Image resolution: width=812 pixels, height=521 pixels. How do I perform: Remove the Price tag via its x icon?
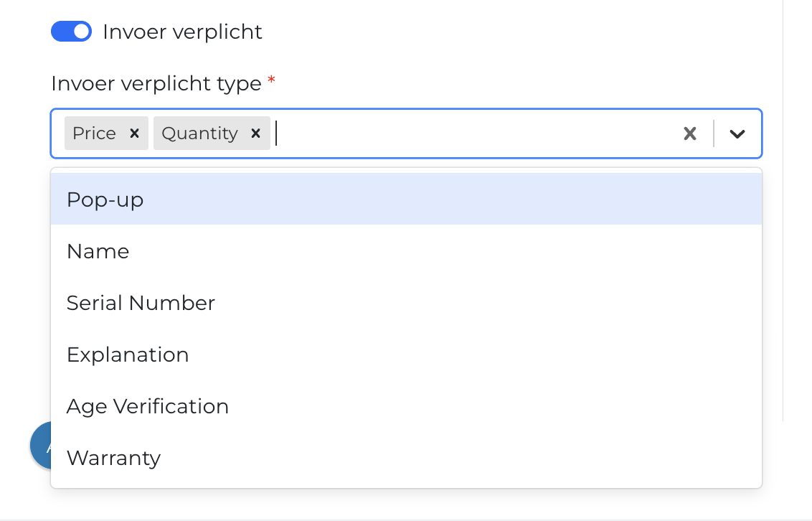tap(134, 133)
